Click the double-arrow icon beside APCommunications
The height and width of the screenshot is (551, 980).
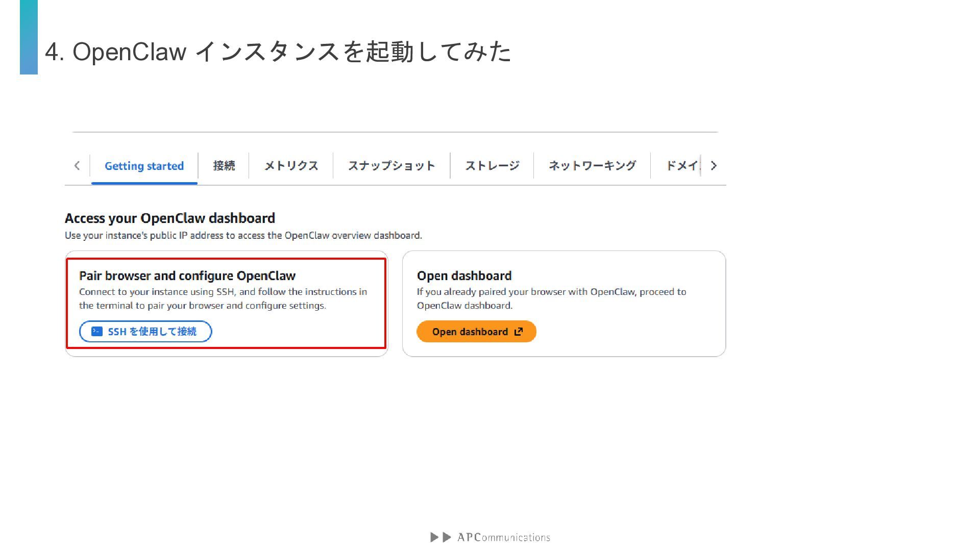[440, 537]
